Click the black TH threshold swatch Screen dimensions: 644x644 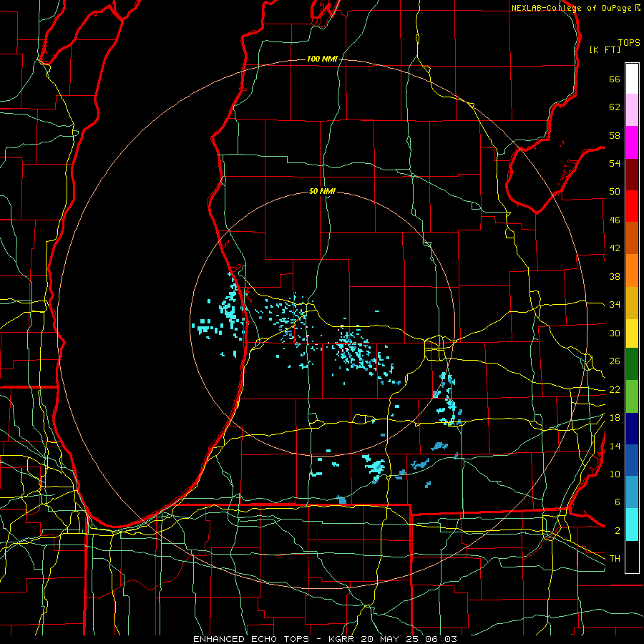coord(632,557)
